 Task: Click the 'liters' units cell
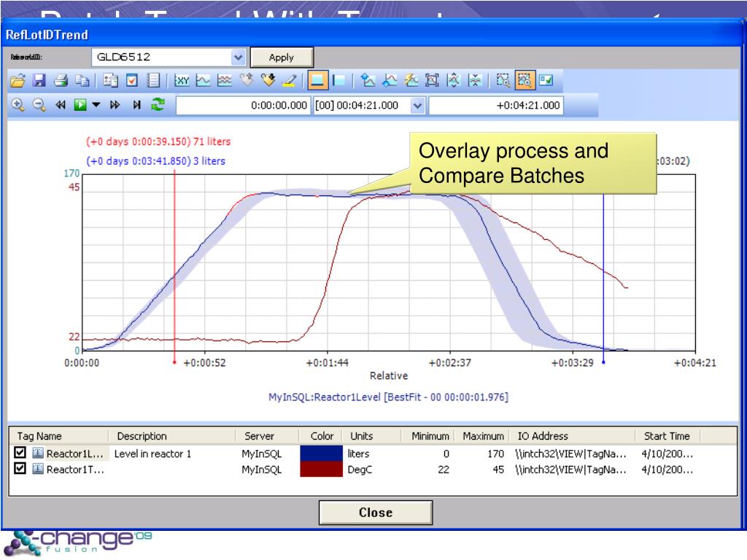358,454
